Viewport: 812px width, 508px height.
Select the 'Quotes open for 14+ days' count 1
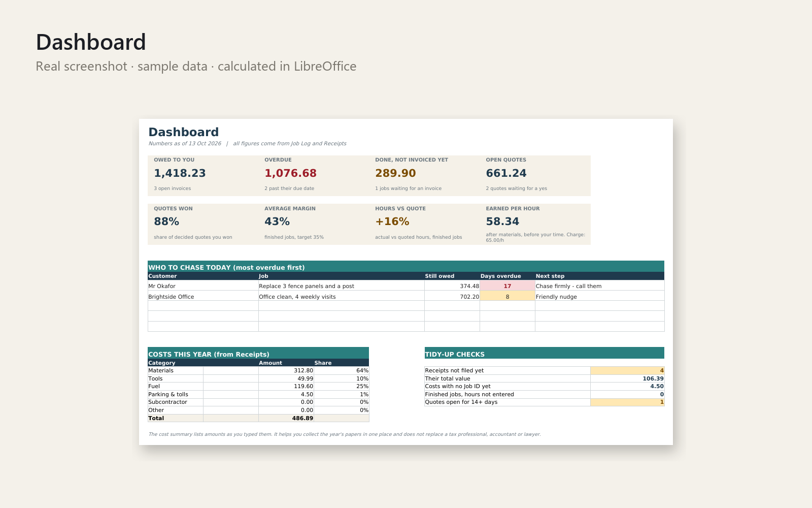click(627, 402)
